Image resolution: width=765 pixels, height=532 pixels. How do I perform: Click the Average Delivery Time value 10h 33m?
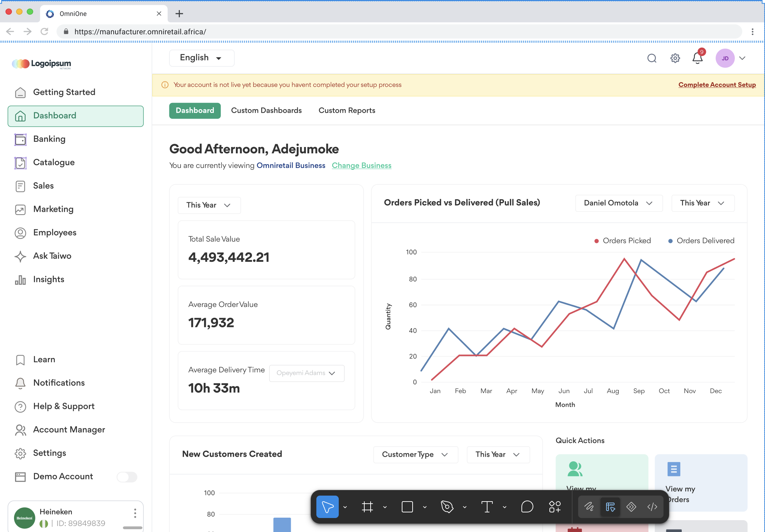(x=214, y=388)
